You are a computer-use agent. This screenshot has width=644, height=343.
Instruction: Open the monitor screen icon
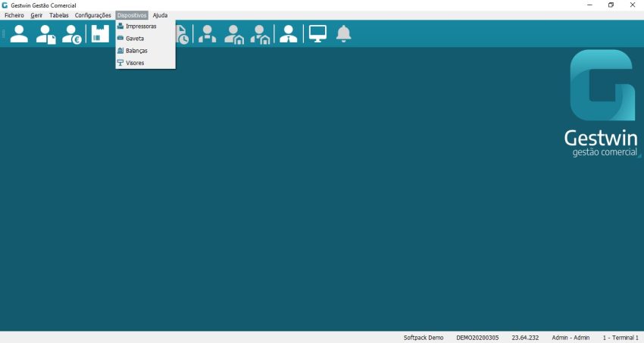[x=317, y=34]
